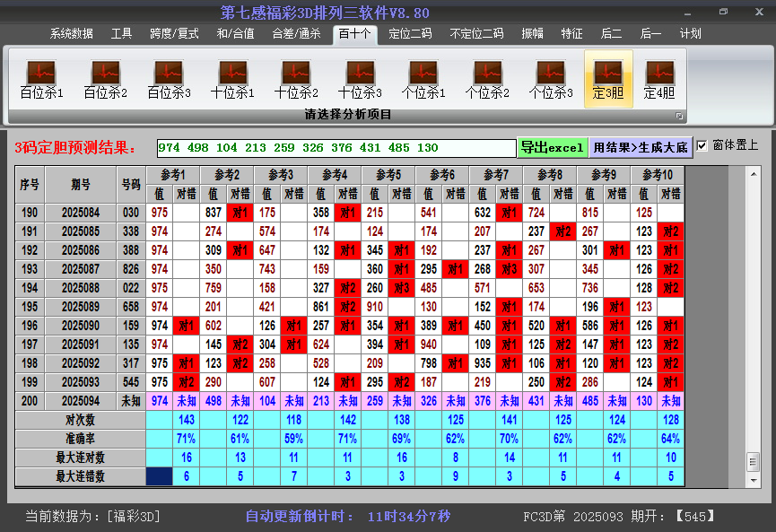Click sequence number 190 cell
This screenshot has width=776, height=532.
30,213
